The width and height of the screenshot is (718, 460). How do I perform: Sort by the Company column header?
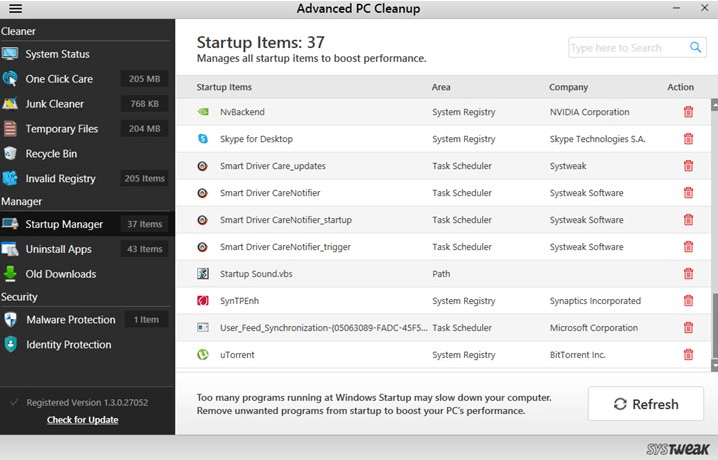[x=568, y=87]
